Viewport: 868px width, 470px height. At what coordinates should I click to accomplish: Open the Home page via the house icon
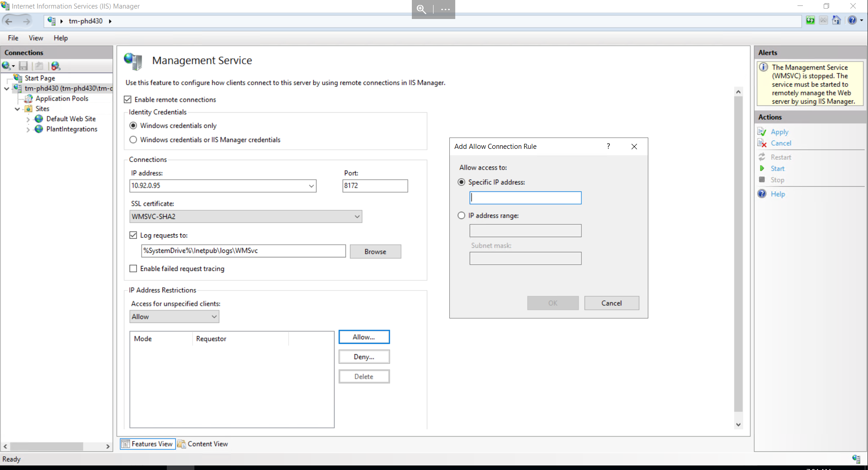click(x=837, y=20)
